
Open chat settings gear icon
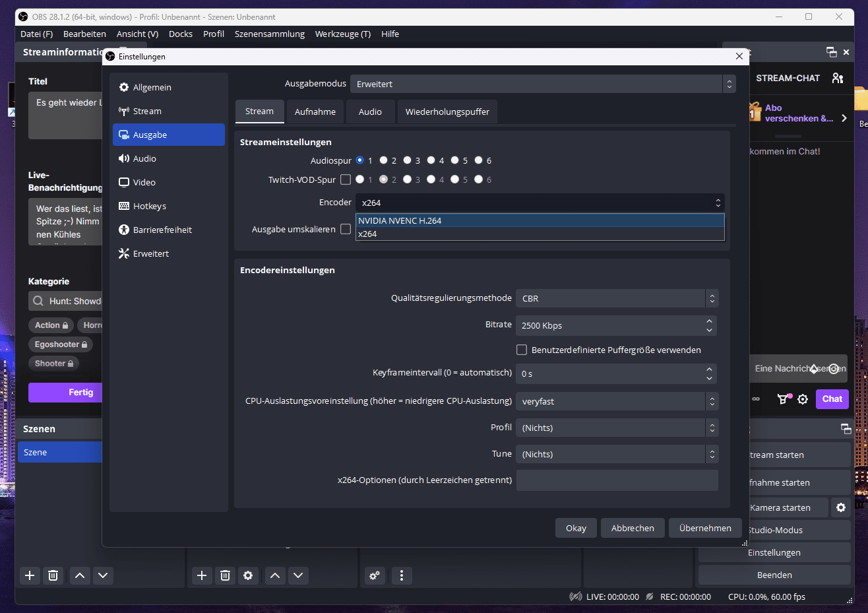tap(803, 399)
